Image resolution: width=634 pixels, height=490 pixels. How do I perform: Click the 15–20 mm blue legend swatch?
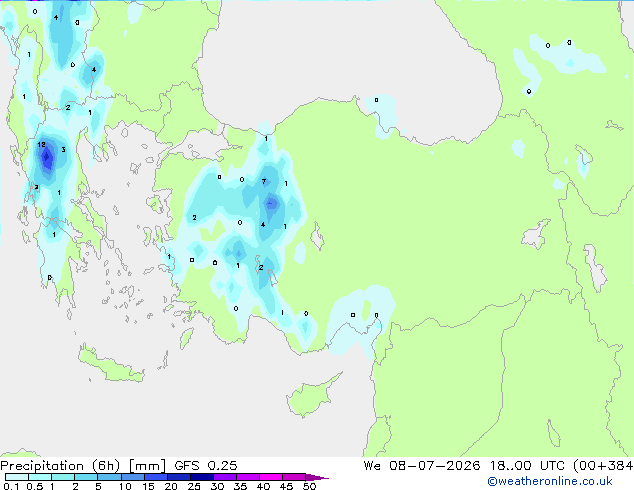(155, 477)
